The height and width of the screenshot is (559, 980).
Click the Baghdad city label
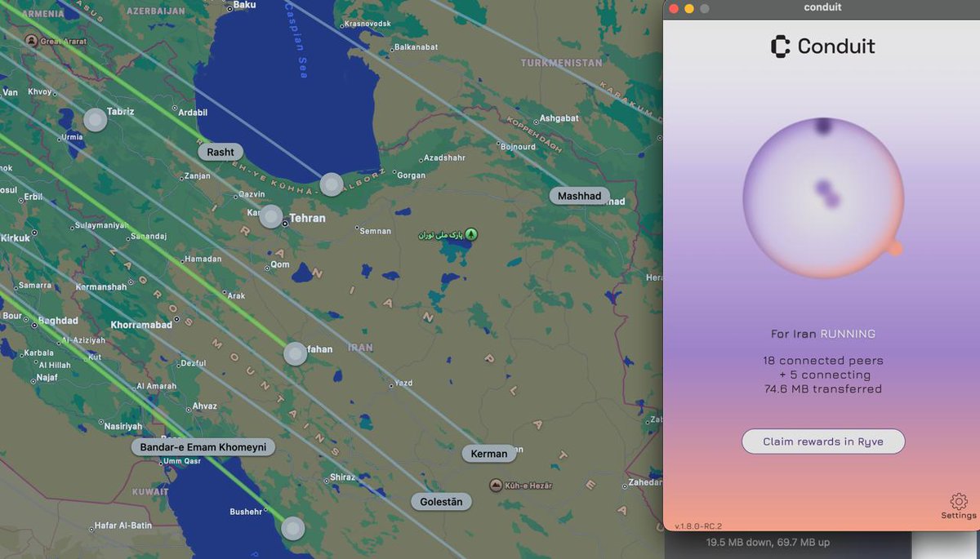[x=58, y=321]
